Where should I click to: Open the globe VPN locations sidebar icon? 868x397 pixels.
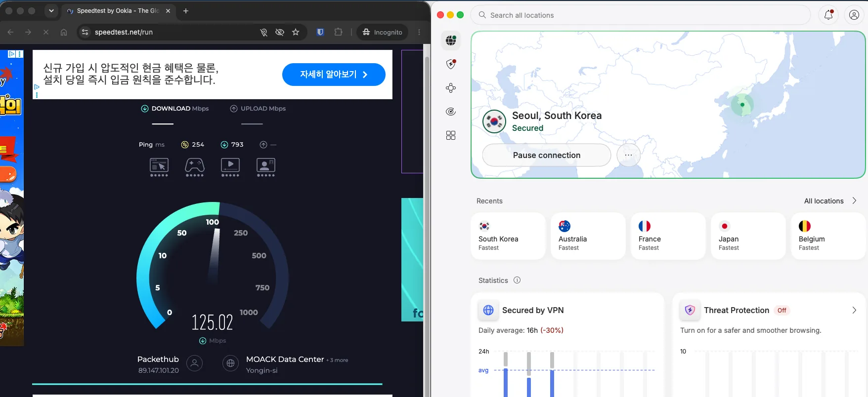pos(451,40)
